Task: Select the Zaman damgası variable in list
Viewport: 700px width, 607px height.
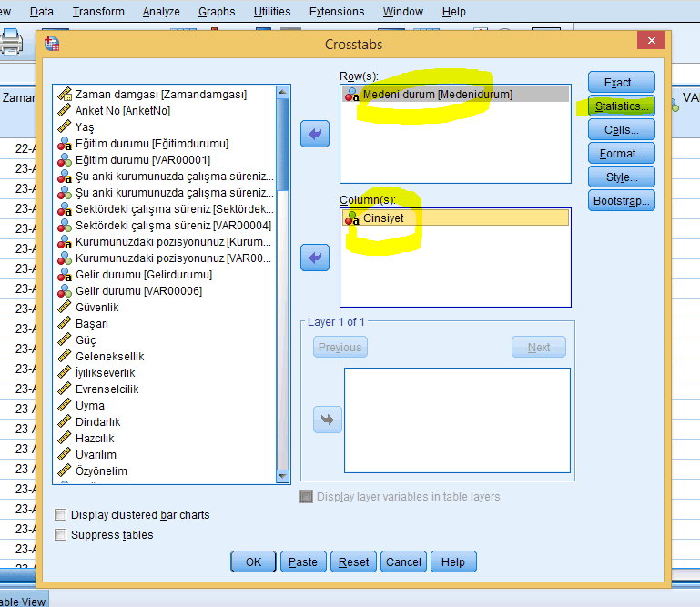Action: tap(160, 95)
